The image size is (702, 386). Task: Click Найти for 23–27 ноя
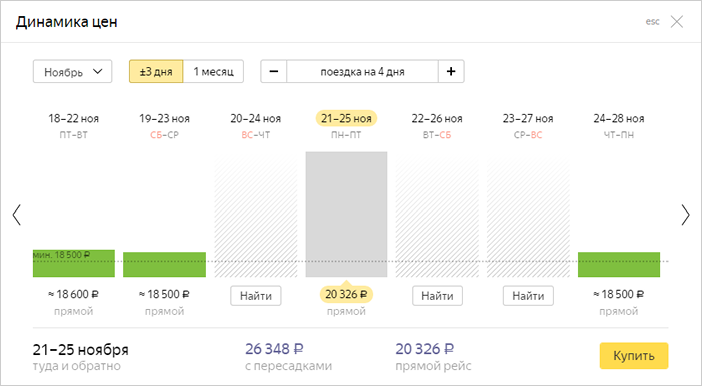pyautogui.click(x=528, y=296)
